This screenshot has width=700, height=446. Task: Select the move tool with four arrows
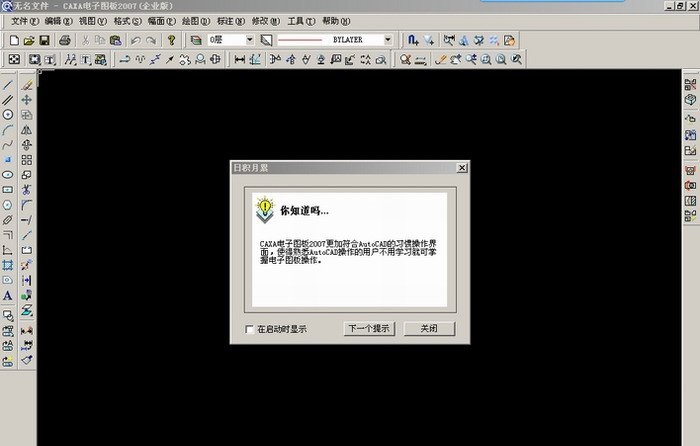[x=27, y=100]
